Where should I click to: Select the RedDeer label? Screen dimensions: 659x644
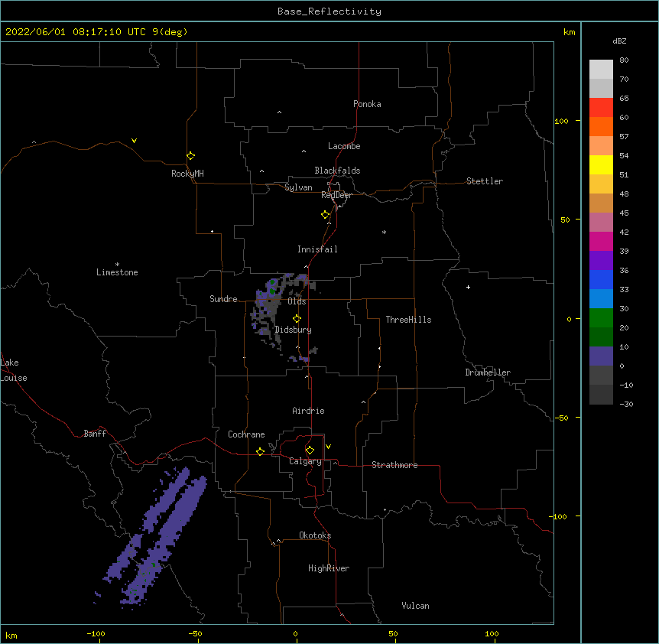pos(336,195)
